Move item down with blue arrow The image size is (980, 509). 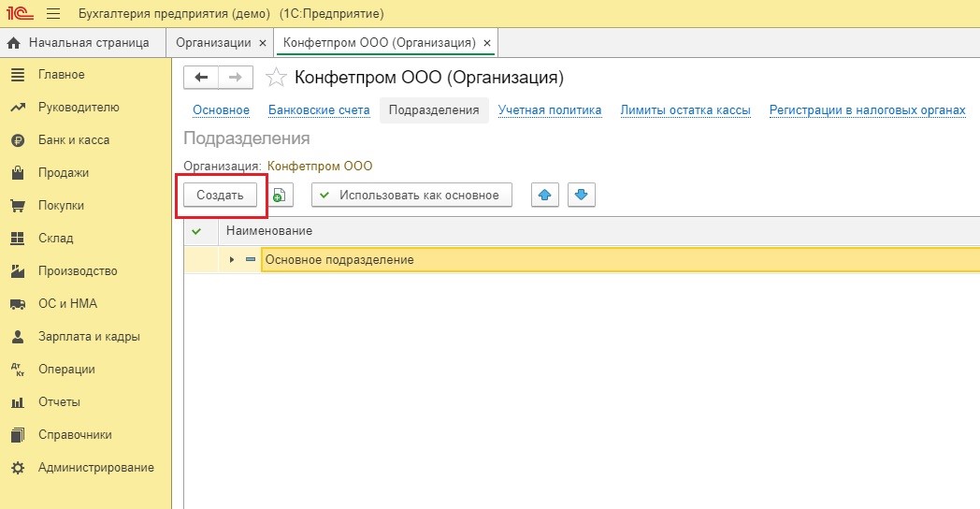click(581, 196)
